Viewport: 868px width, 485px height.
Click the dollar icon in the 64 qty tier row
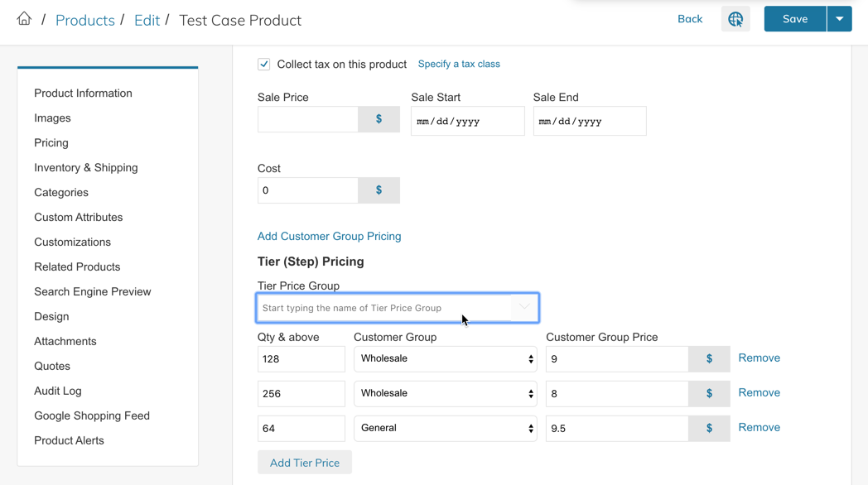[x=709, y=429]
